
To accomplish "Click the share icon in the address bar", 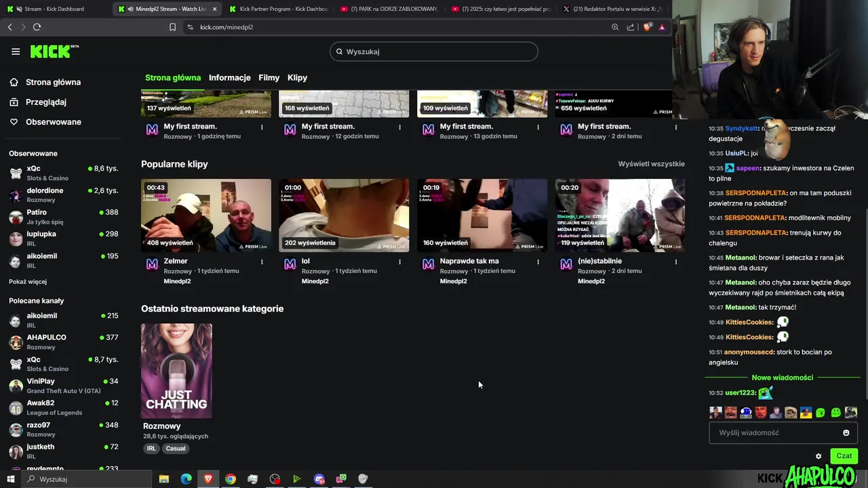I will 631,27.
